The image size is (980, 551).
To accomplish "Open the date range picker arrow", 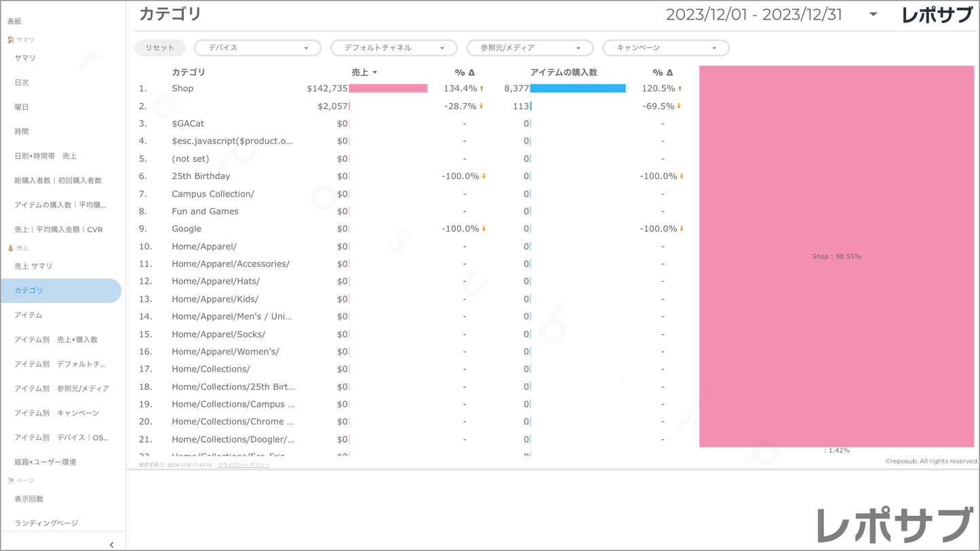I will tap(873, 14).
